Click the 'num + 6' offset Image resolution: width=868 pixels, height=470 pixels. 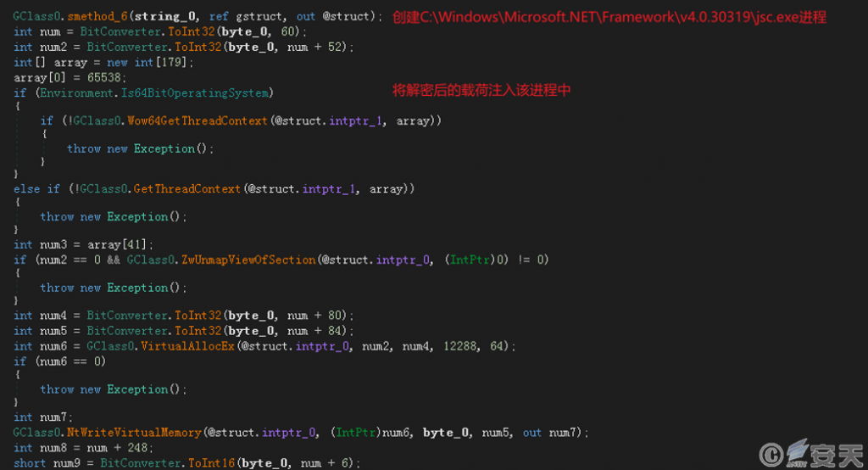pyautogui.click(x=325, y=463)
